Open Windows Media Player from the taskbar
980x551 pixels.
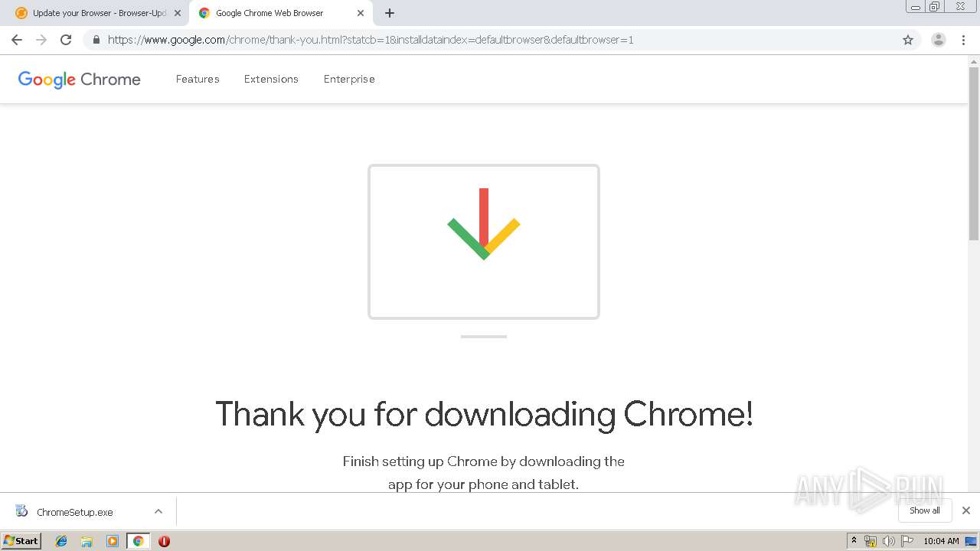(x=113, y=541)
